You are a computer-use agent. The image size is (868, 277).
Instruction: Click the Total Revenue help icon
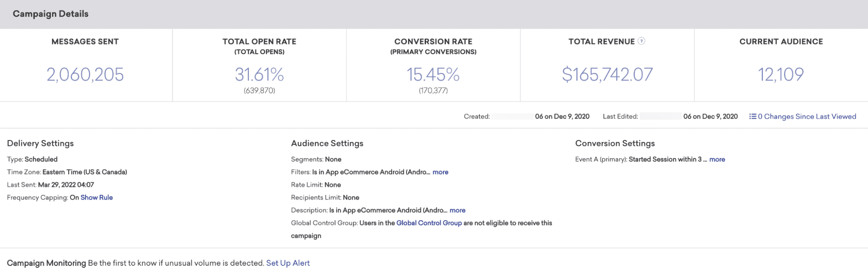tap(641, 41)
